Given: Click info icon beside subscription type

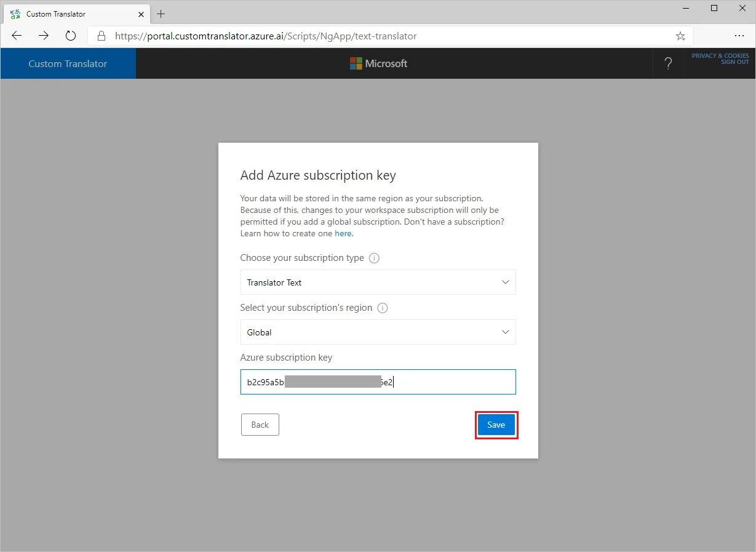Looking at the screenshot, I should pos(374,258).
